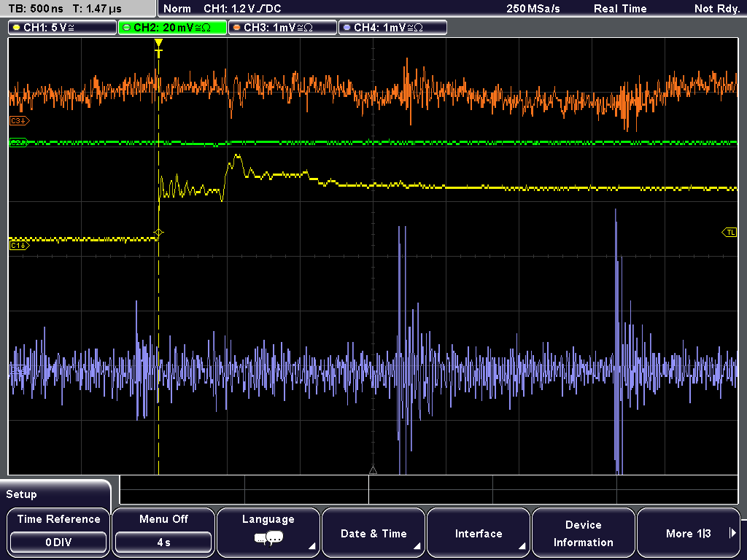The image size is (747, 560).
Task: Click the trigger point diamond on the CH1 waveform
Action: (x=158, y=233)
